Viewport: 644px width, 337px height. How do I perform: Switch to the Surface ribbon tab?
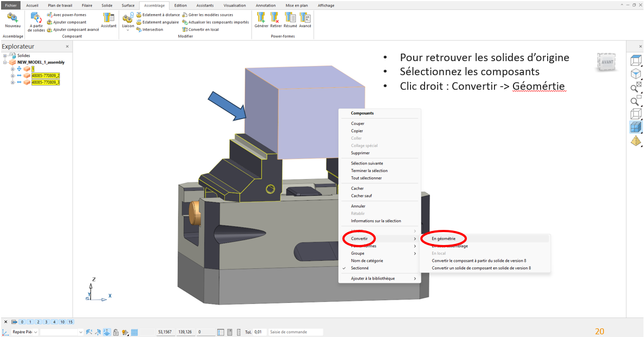pyautogui.click(x=128, y=5)
